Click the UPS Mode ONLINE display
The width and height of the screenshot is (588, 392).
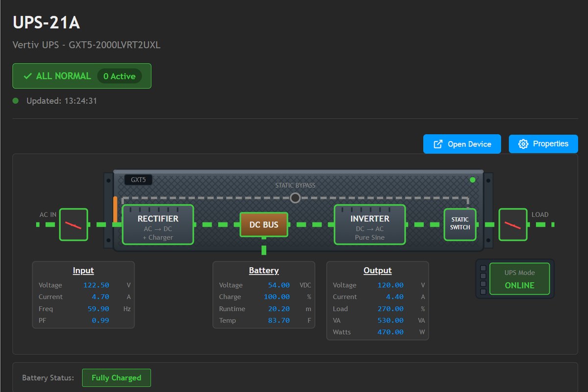(520, 279)
